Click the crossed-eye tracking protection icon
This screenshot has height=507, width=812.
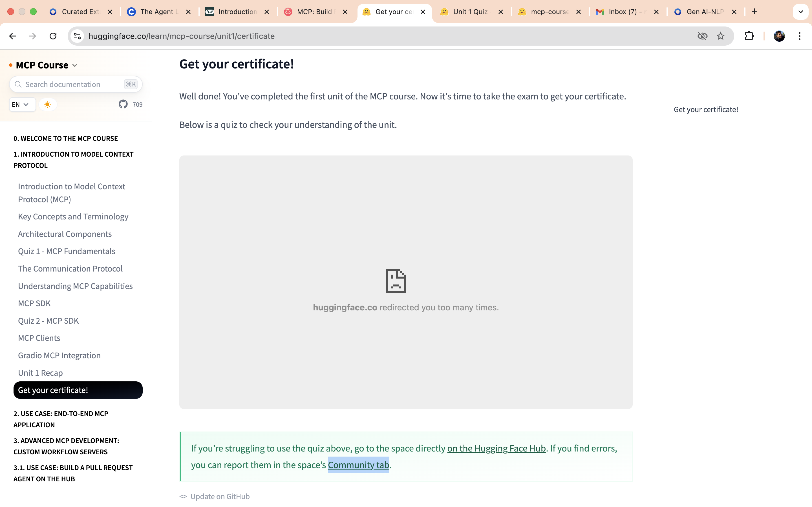click(x=702, y=36)
